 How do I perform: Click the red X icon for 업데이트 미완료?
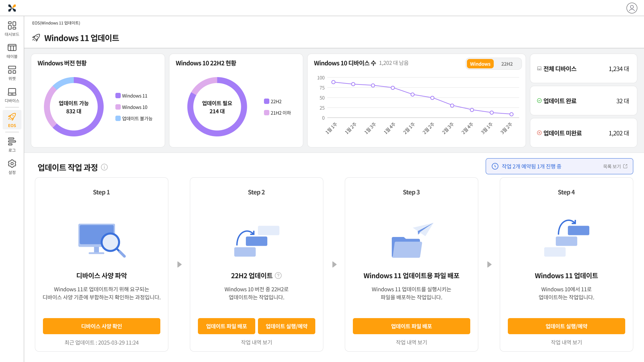539,133
